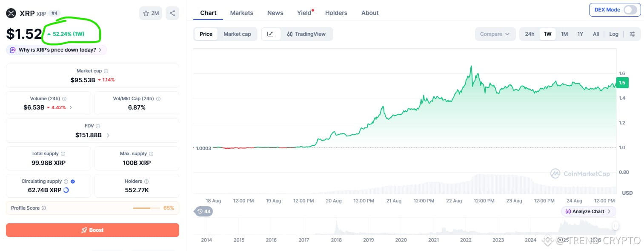644x251 pixels.
Task: Click the Analyze Chart button
Action: click(x=588, y=211)
